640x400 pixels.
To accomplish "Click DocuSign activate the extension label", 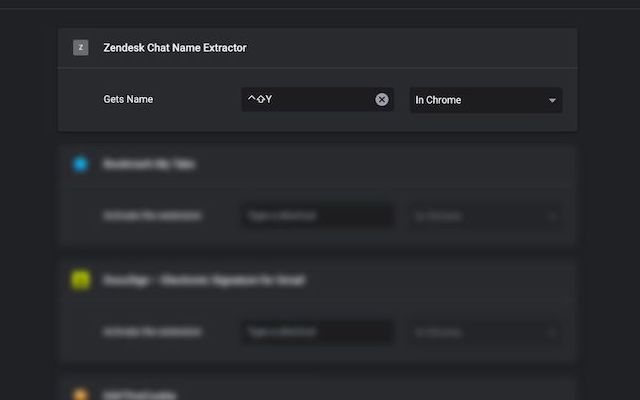I will click(x=152, y=332).
